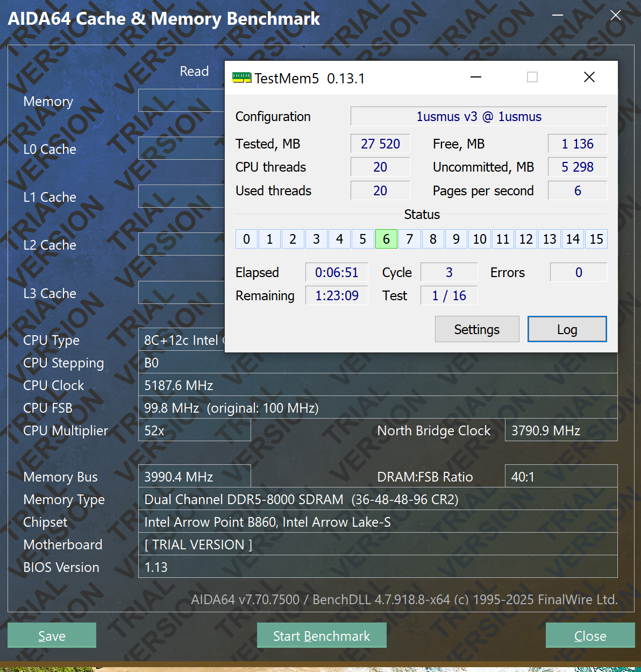Click the CPU Multiplier value '52x'
Viewport: 641px width, 672px height.
click(194, 430)
